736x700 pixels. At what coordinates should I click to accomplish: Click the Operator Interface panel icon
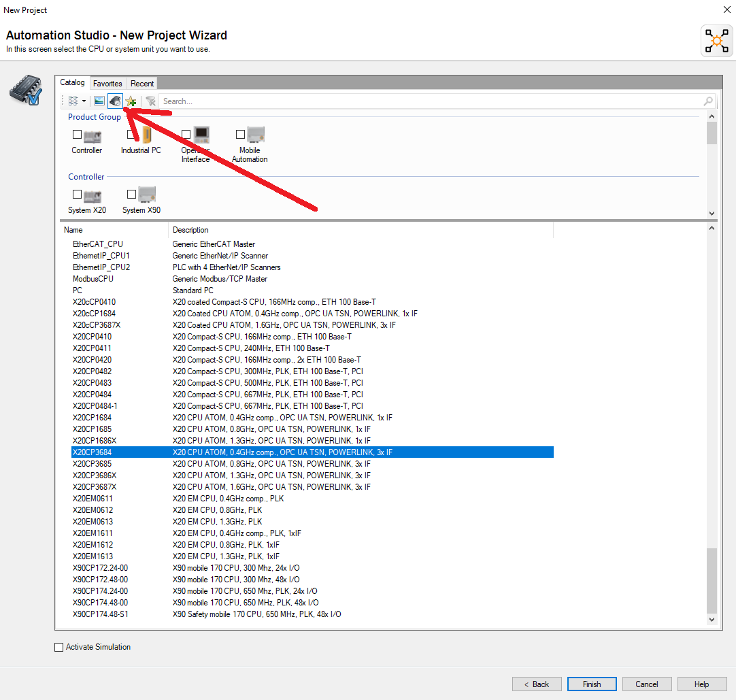(202, 135)
